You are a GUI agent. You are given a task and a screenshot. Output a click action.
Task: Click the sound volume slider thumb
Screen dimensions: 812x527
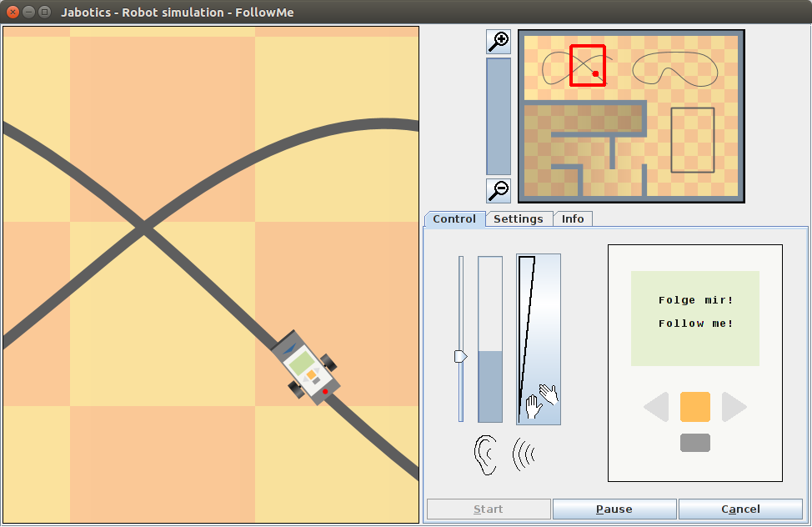[461, 357]
